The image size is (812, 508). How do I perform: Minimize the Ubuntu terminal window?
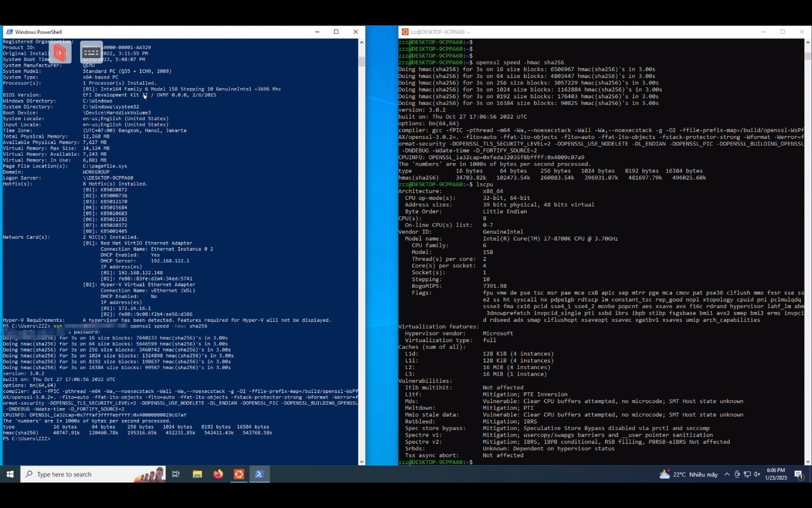point(764,32)
